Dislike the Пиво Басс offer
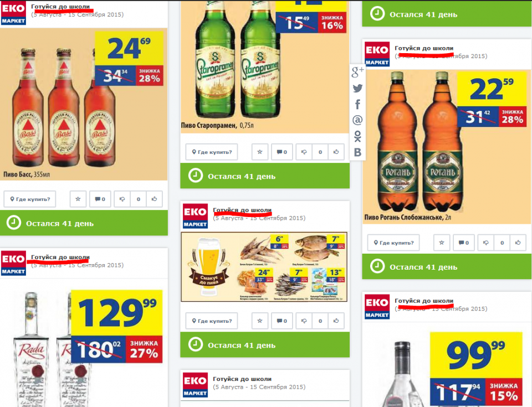This screenshot has height=407, width=532. click(122, 199)
